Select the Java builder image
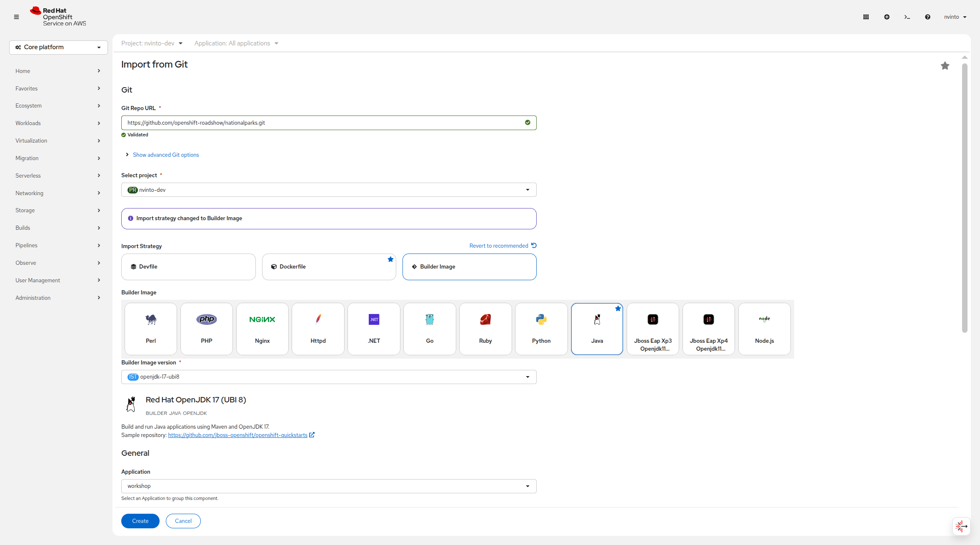The width and height of the screenshot is (980, 545). coord(597,329)
